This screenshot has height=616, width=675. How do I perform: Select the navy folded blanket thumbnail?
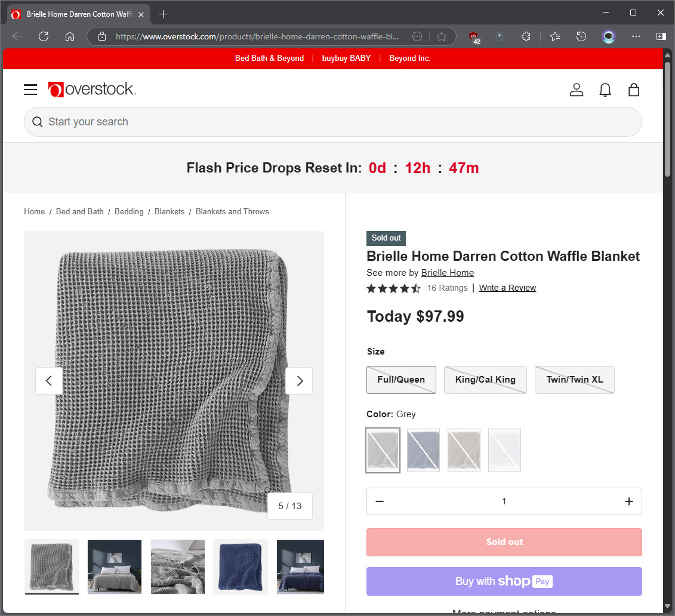241,566
